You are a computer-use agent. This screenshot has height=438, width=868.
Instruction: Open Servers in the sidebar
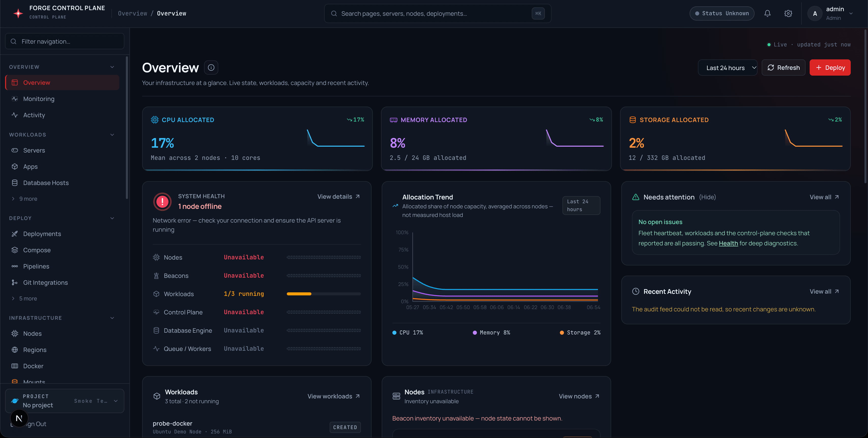(x=62, y=150)
